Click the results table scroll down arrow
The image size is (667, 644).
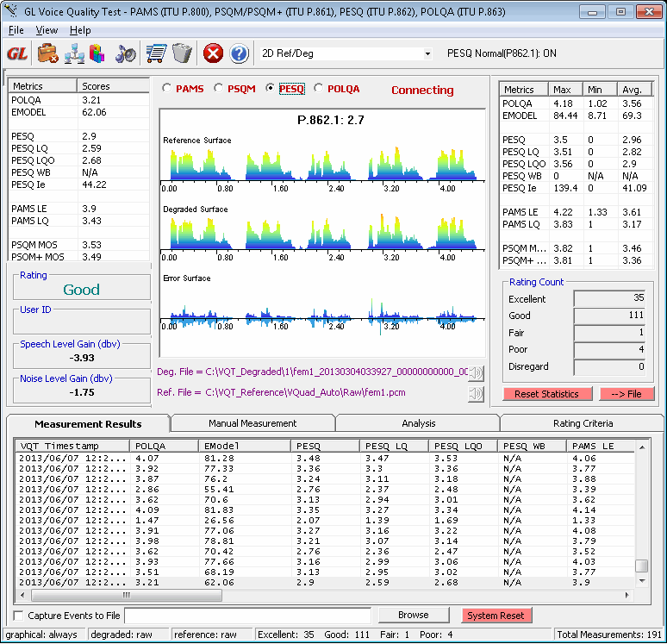click(642, 581)
